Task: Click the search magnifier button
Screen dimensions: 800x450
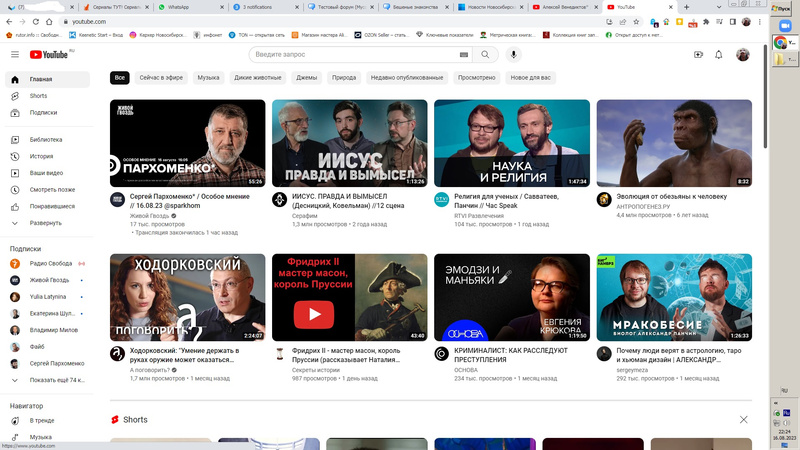Action: (x=485, y=55)
